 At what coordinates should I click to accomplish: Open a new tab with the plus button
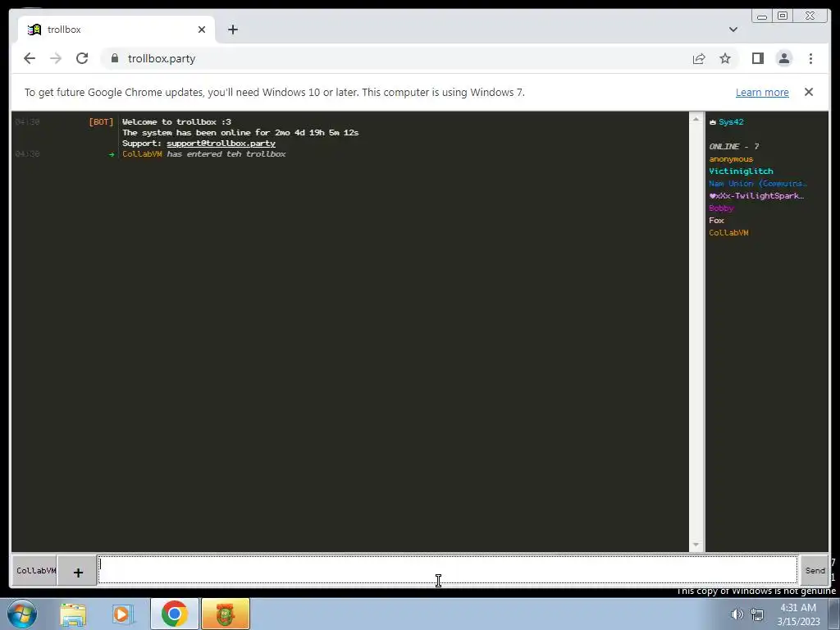232,30
